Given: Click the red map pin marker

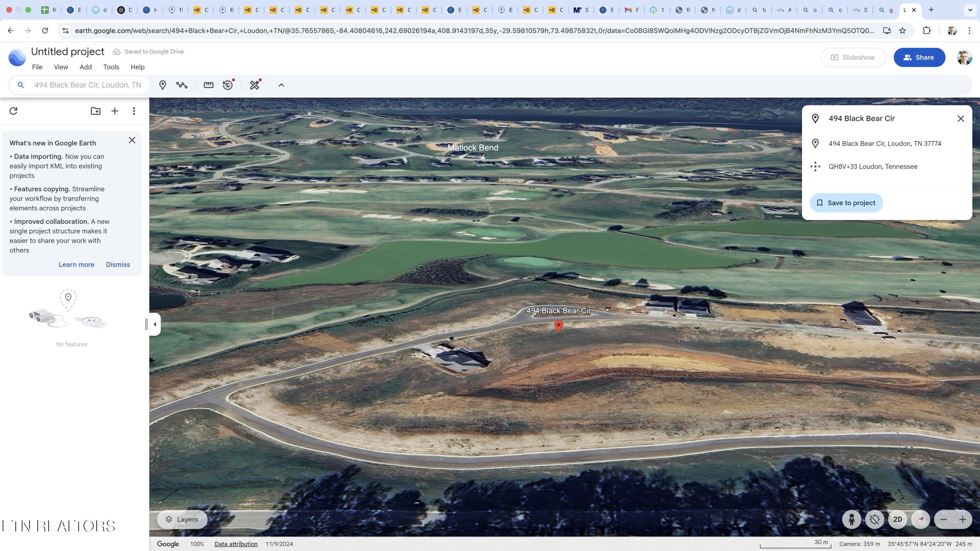Looking at the screenshot, I should point(559,327).
